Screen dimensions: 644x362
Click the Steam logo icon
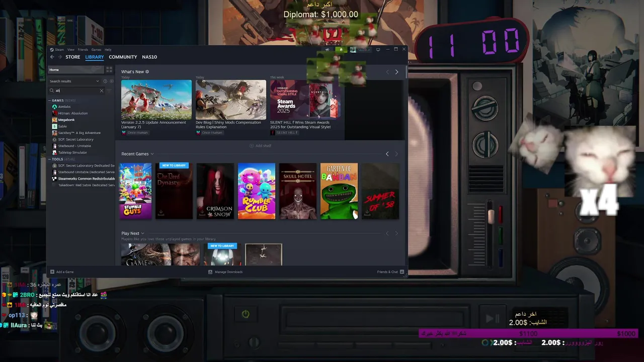pos(52,50)
